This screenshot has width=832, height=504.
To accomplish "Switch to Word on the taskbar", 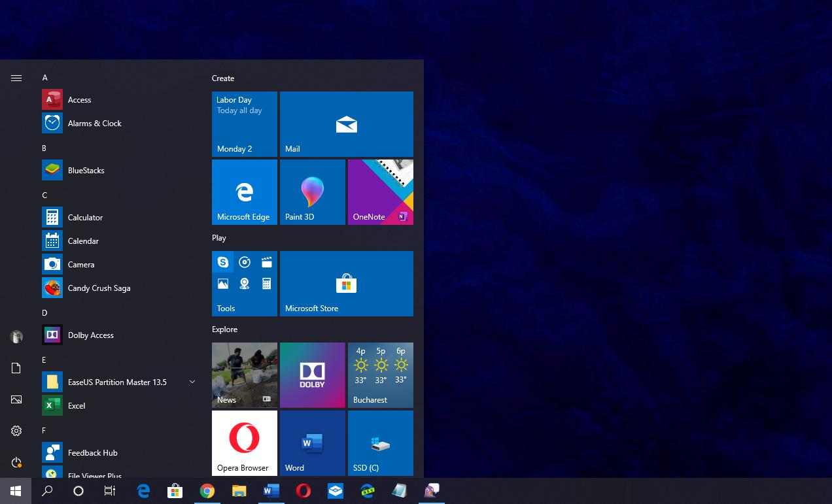I will tap(271, 491).
